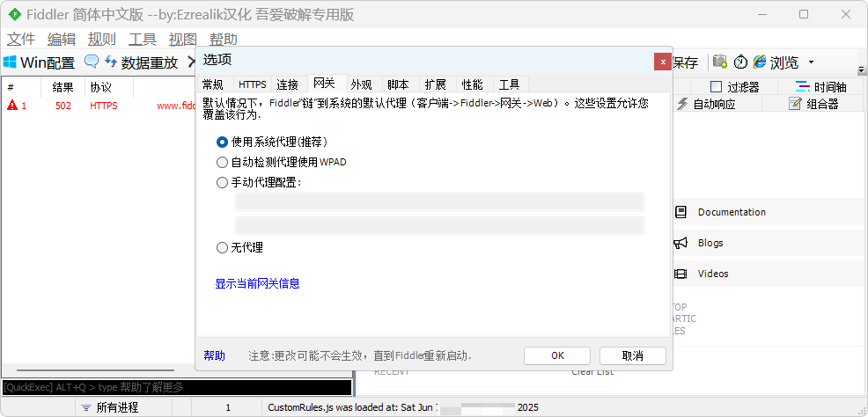
Task: Open the 帮助 menu in menu bar
Action: [223, 40]
